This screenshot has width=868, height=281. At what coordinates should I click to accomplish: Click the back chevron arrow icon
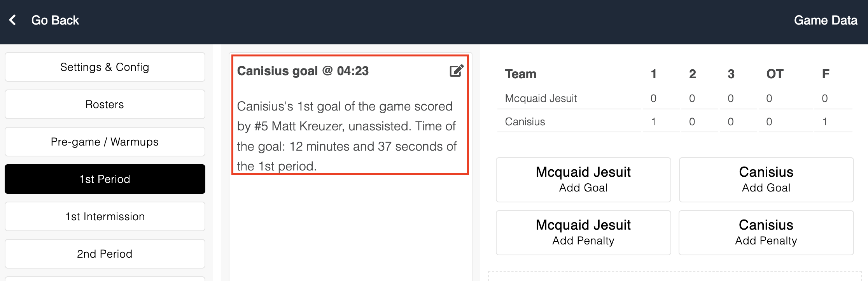click(x=12, y=20)
